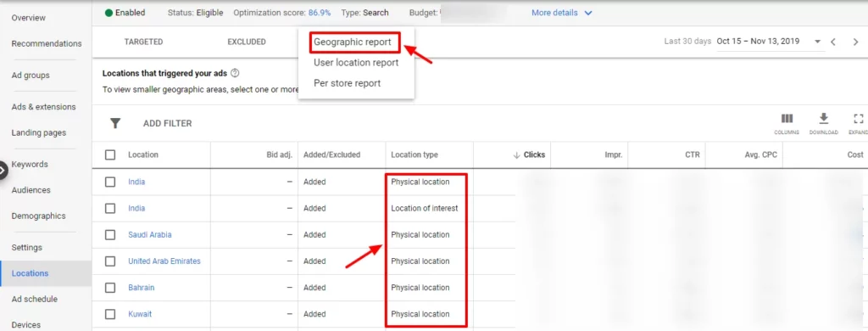The image size is (868, 331).
Task: Click the filter funnel icon
Action: coord(115,123)
